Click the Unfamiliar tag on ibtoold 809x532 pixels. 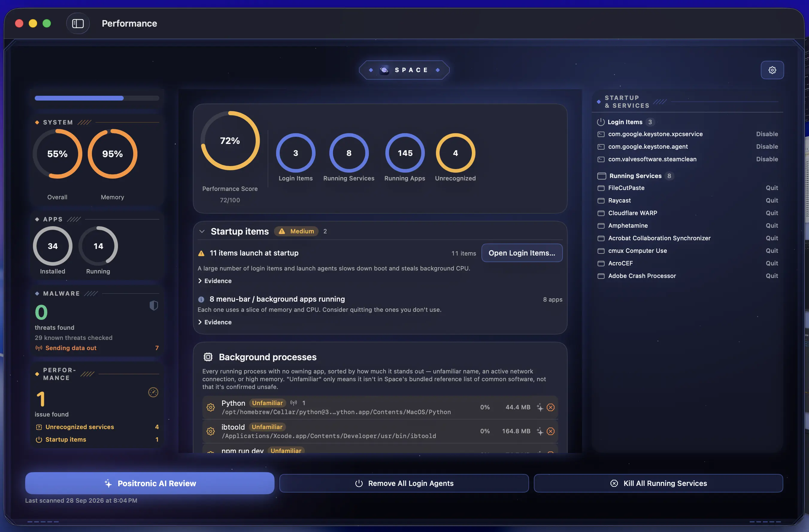click(267, 427)
